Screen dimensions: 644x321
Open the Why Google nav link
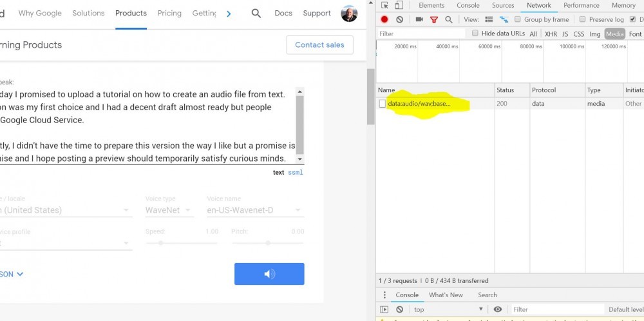coord(40,13)
